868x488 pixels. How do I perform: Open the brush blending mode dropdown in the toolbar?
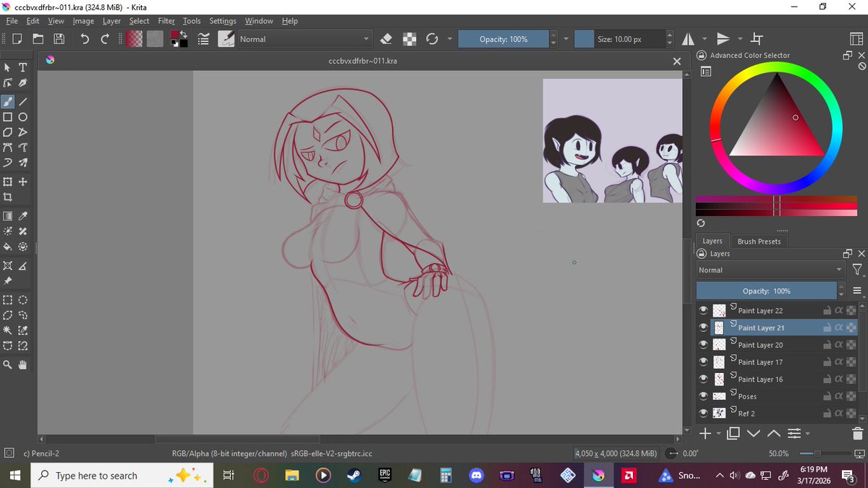(304, 38)
